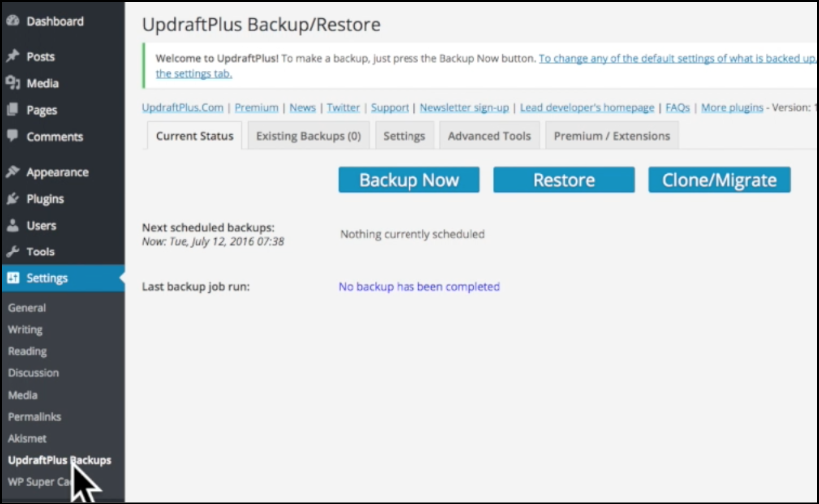Viewport: 819px width, 504px height.
Task: Open General settings submenu item
Action: coord(27,307)
